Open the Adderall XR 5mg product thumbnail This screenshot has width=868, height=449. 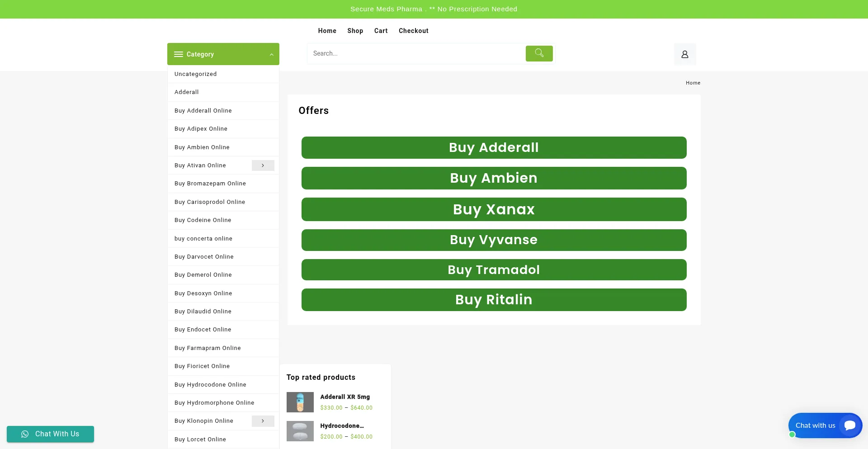[300, 402]
